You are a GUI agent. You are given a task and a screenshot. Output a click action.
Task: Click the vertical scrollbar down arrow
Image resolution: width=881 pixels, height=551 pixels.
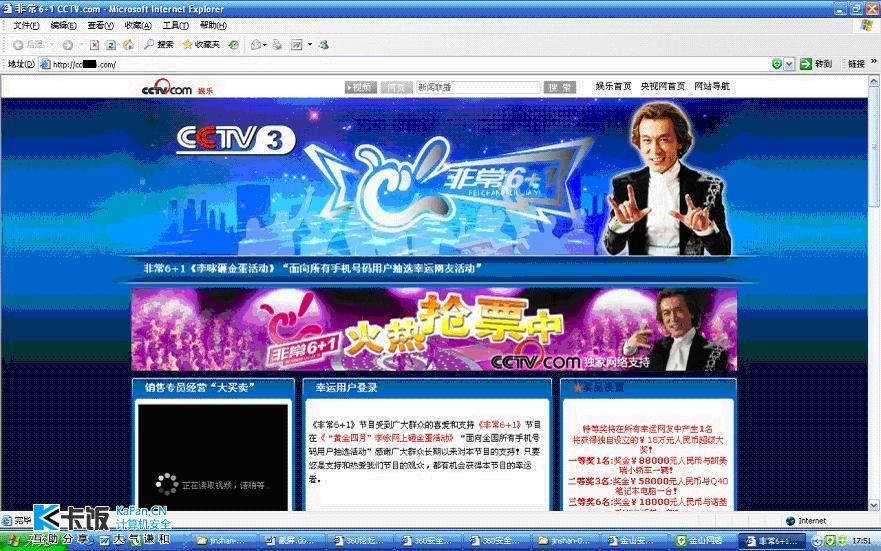(x=874, y=505)
